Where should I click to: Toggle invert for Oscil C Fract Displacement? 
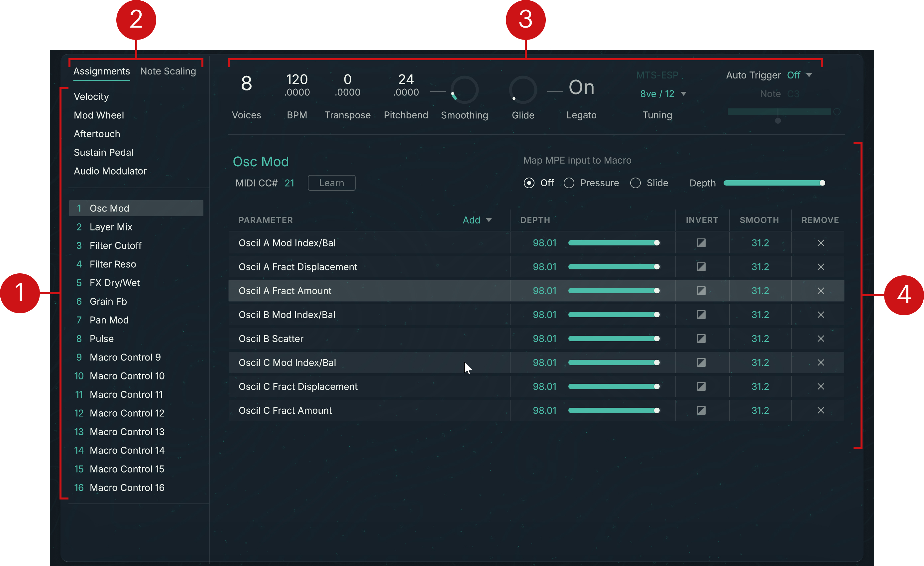point(701,386)
